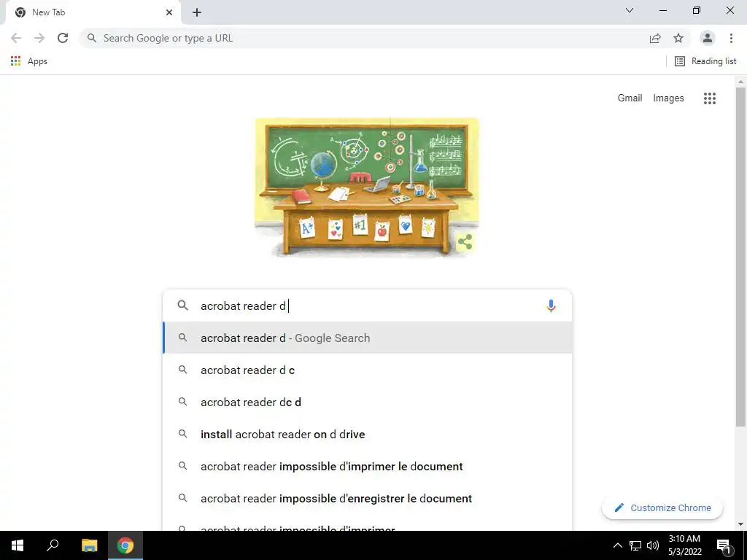Screen dimensions: 747x560
Task: Open Windows taskbar search
Action: pyautogui.click(x=53, y=545)
